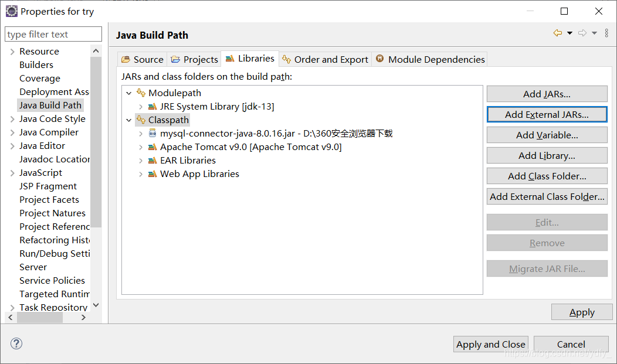
Task: Click the Eclipse icon in title bar
Action: pos(12,11)
